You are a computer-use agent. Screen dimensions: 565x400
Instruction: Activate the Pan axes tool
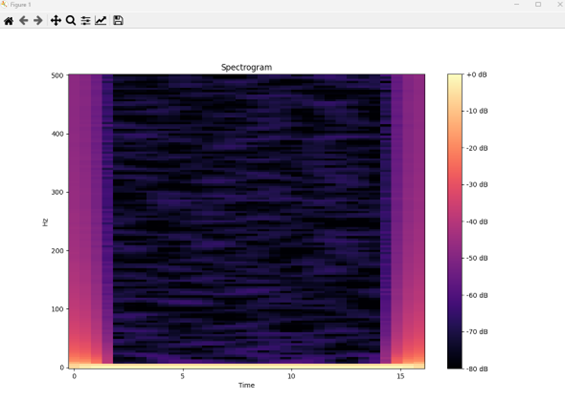coord(56,21)
